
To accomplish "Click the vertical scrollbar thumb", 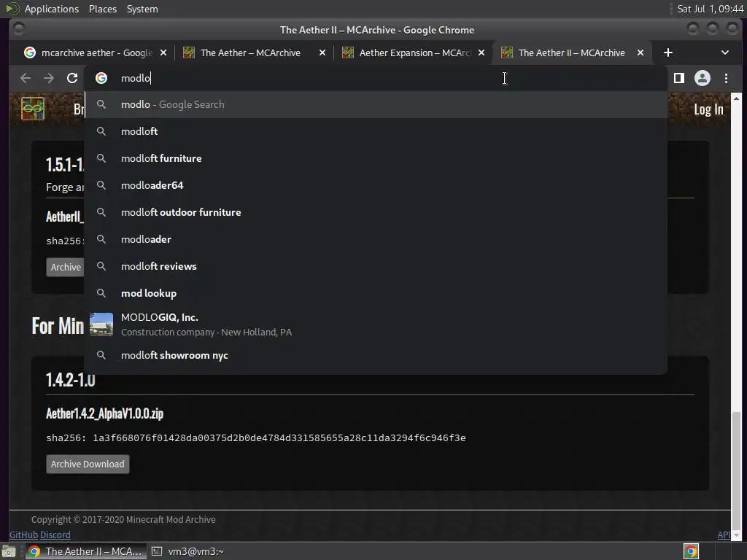I will 736,469.
